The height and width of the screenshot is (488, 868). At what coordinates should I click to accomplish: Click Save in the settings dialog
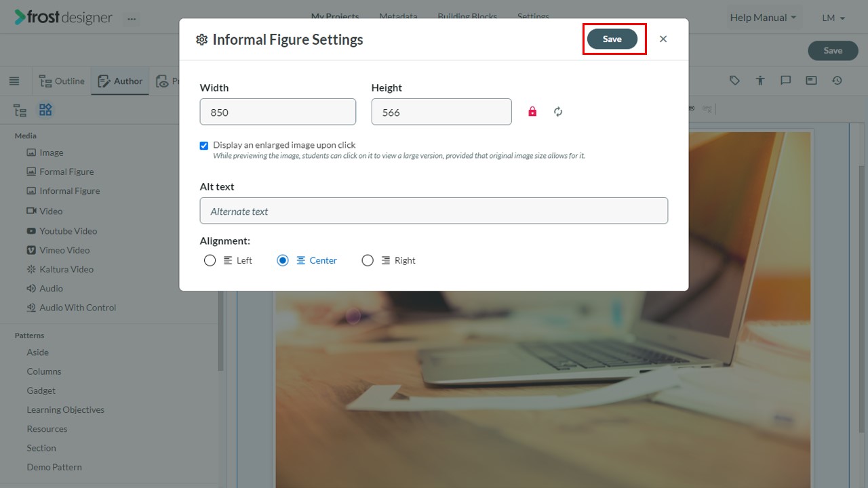612,39
